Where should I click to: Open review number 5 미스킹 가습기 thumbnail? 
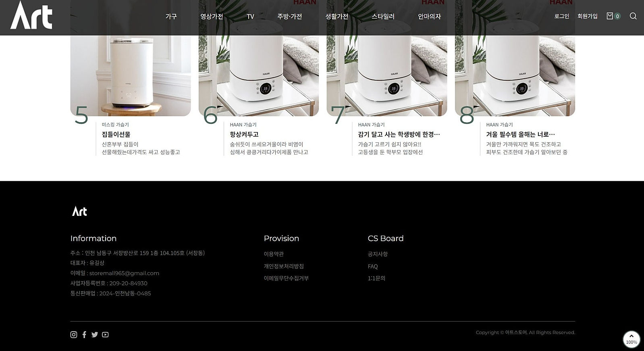click(x=131, y=58)
